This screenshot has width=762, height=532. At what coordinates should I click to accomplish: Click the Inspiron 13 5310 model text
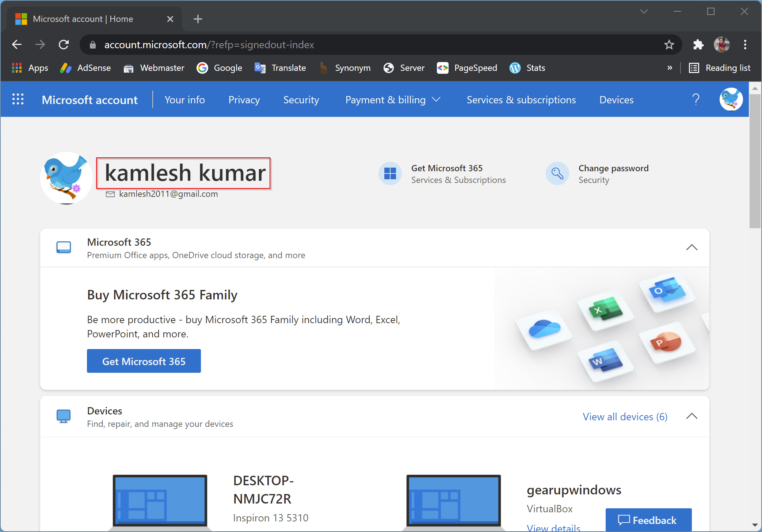pyautogui.click(x=271, y=518)
